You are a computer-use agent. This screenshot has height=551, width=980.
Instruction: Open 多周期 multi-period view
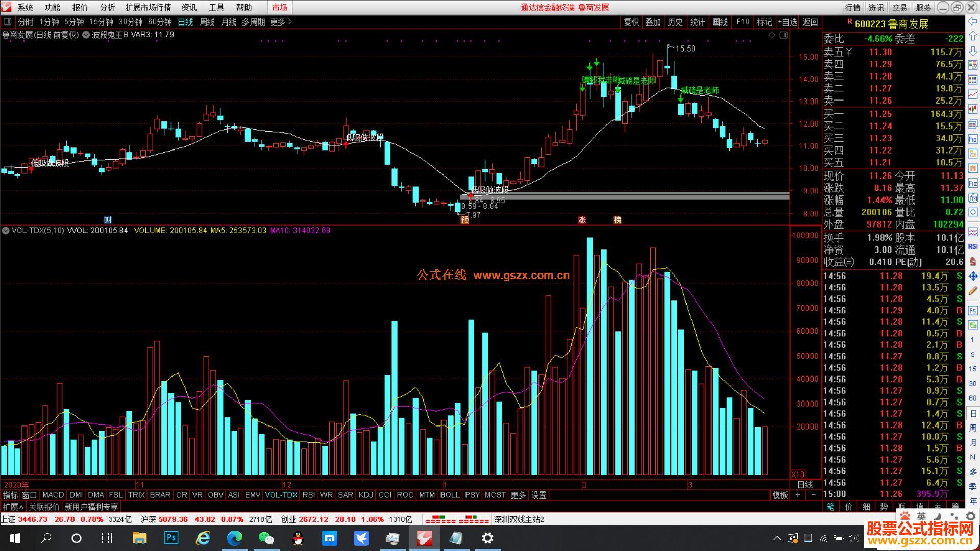pyautogui.click(x=253, y=22)
